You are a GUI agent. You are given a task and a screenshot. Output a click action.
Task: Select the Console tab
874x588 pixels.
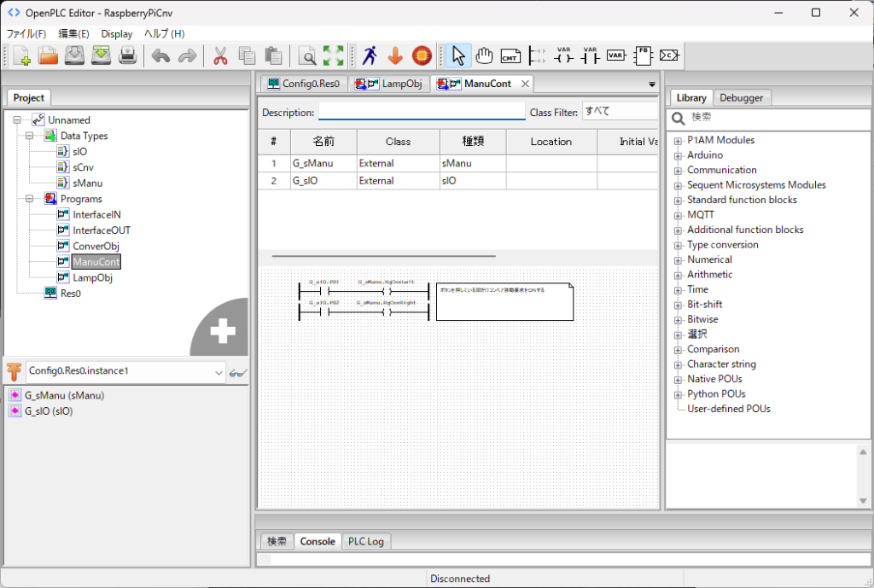pos(318,541)
